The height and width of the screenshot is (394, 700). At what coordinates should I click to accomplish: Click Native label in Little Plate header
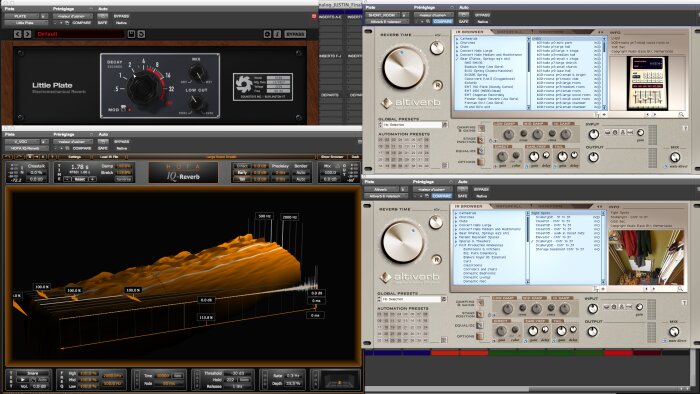(x=121, y=22)
